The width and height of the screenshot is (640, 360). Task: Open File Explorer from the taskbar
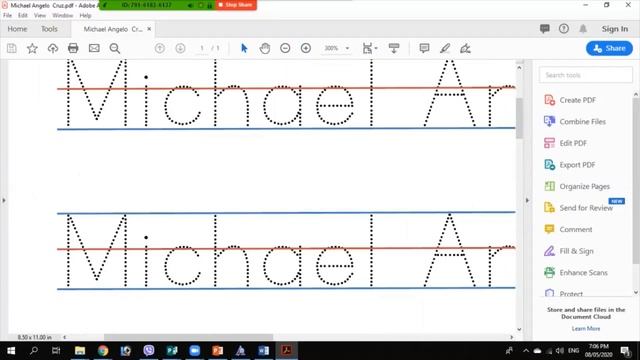80,351
